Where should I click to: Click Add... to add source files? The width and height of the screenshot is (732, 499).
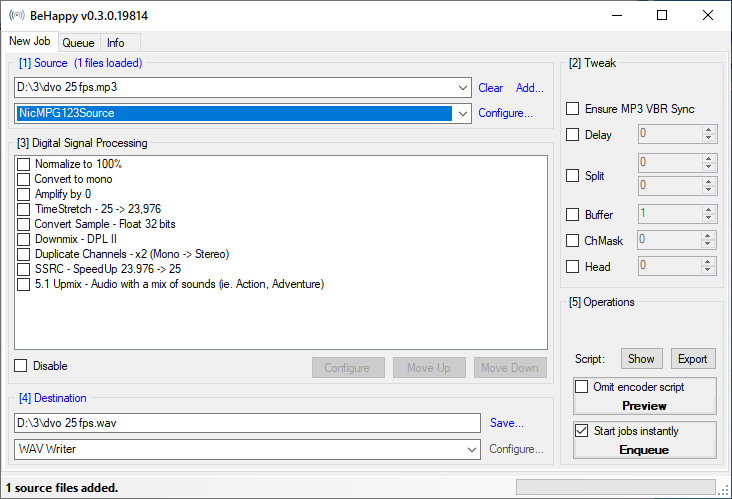pos(529,88)
